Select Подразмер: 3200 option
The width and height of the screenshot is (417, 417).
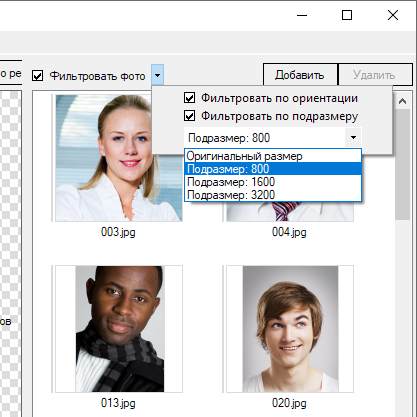273,195
